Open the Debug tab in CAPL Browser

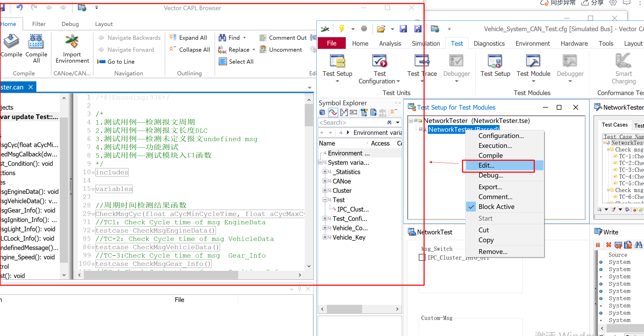click(70, 24)
